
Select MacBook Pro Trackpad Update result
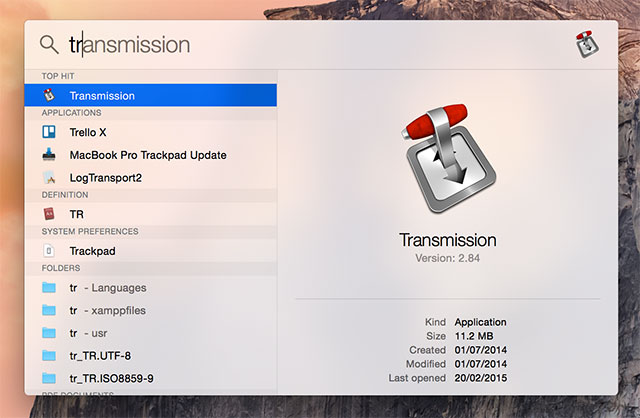(x=151, y=155)
